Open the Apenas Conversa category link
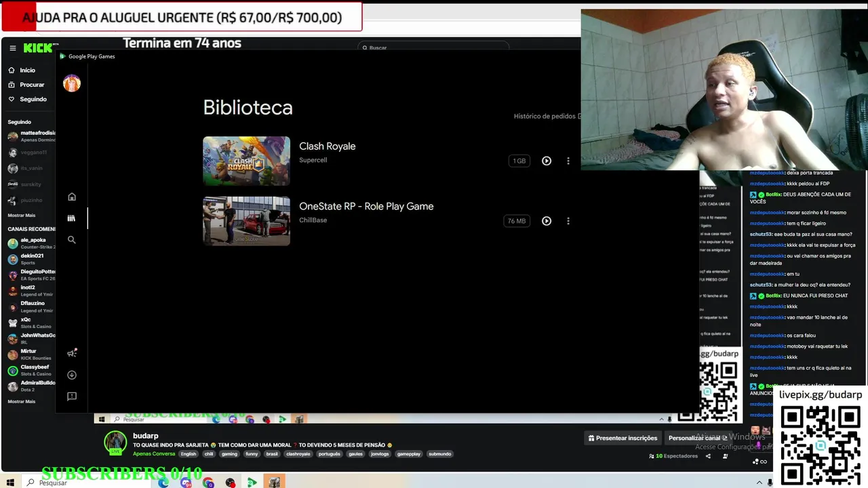 pyautogui.click(x=154, y=454)
